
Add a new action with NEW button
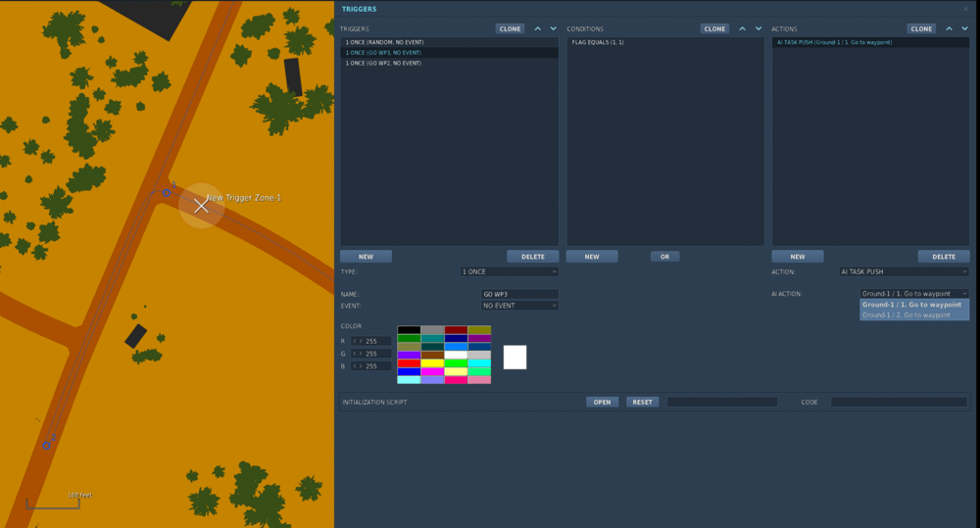point(798,257)
